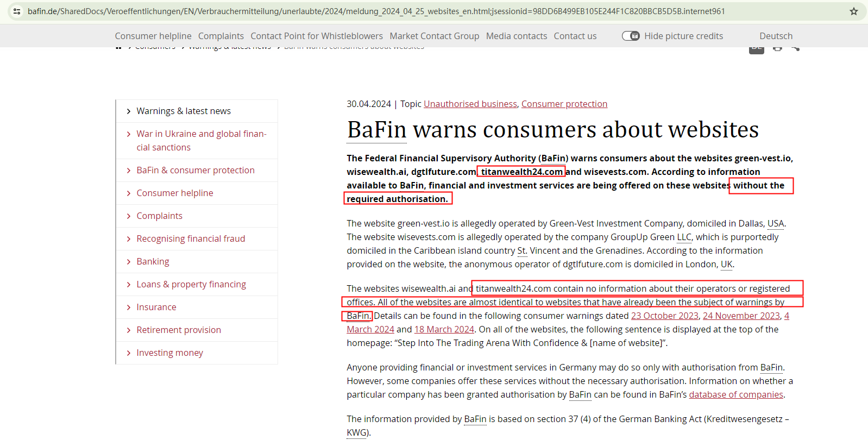
Task: Open the Market Contact Group page
Action: 435,36
